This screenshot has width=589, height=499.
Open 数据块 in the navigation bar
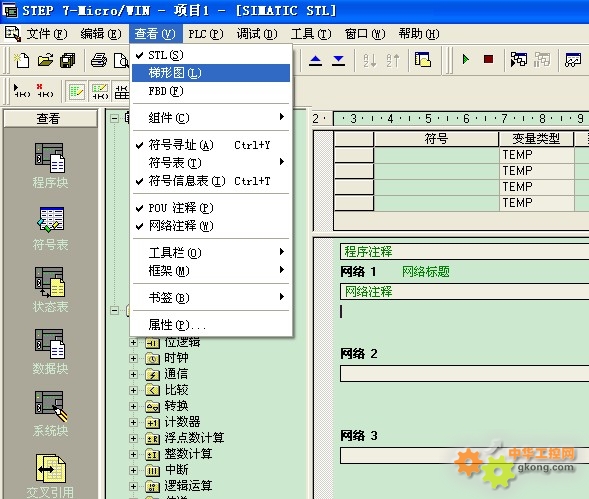pyautogui.click(x=50, y=352)
